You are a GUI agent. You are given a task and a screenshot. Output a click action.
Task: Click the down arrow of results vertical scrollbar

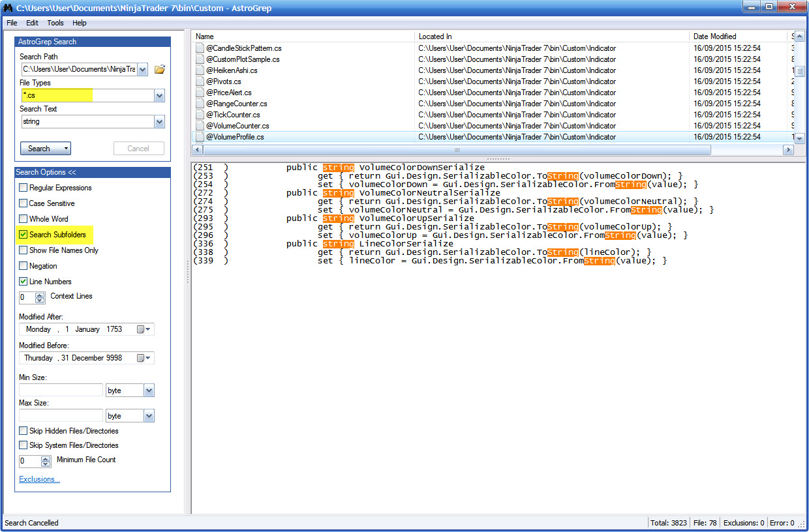click(800, 138)
